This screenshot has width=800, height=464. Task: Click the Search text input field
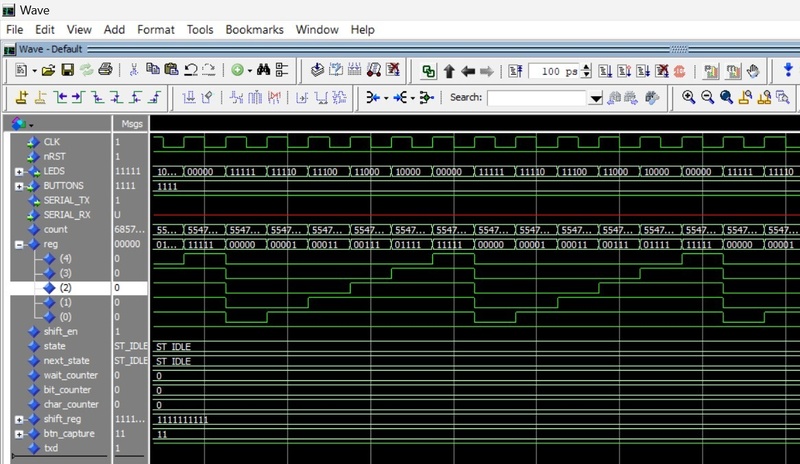tap(536, 98)
